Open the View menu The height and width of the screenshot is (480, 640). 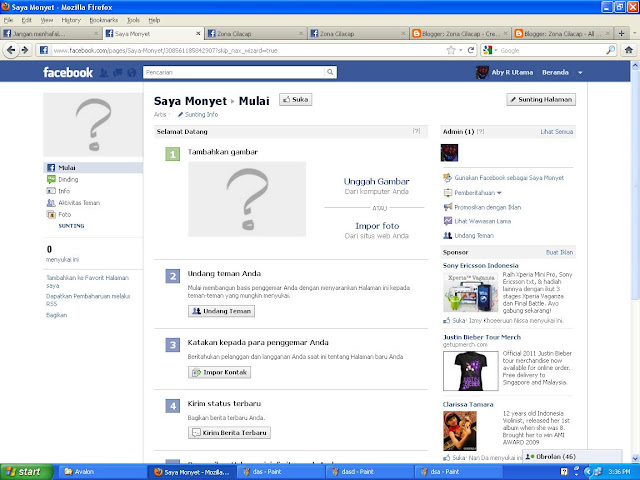[x=47, y=20]
